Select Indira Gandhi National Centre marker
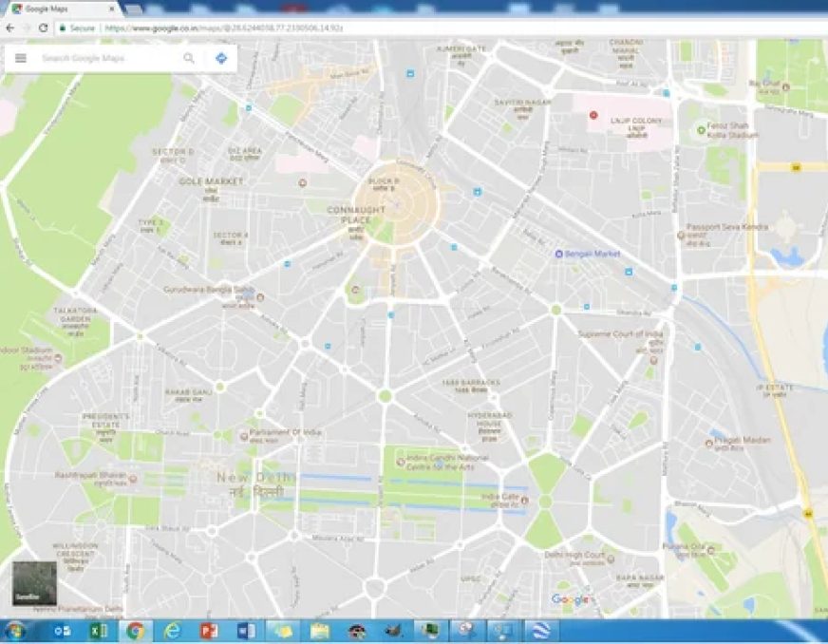828x644 pixels. coord(401,463)
